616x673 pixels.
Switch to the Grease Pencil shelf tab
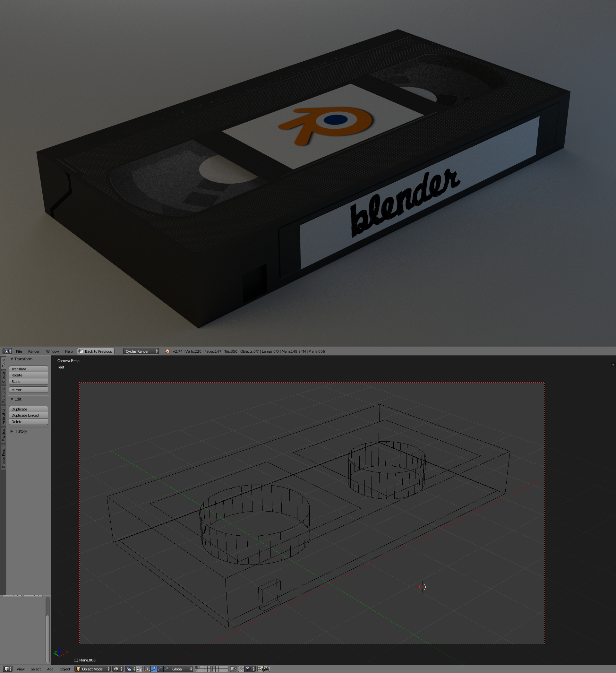(3, 457)
